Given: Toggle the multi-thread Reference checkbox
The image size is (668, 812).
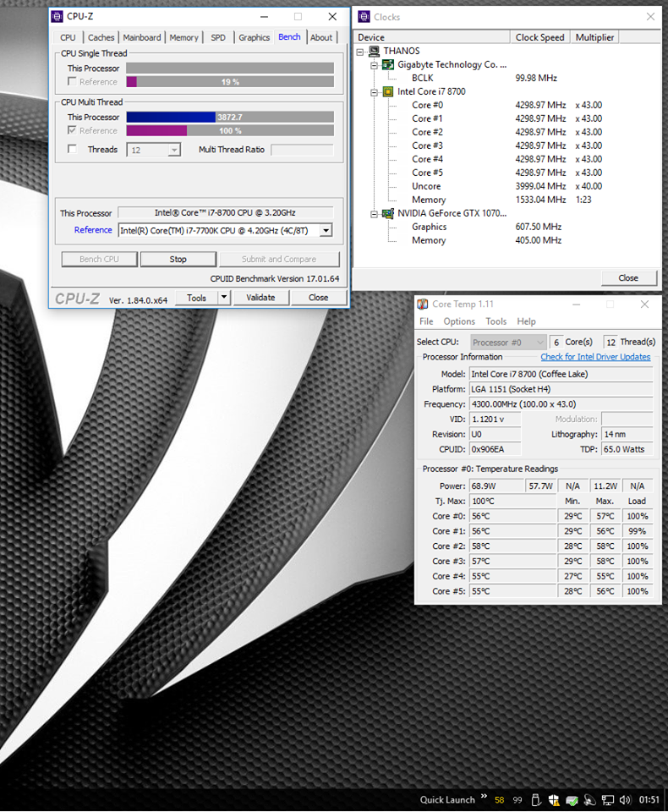Looking at the screenshot, I should 72,130.
